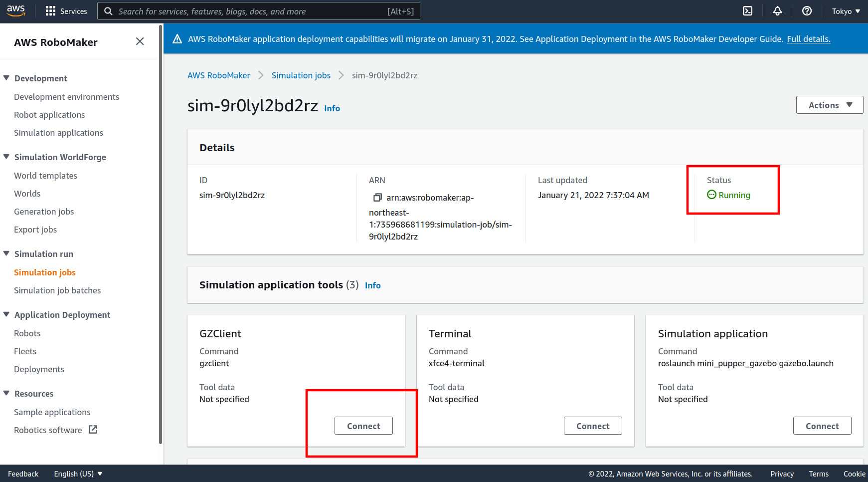Select the xfce4-terminal command text
This screenshot has width=868, height=482.
coord(457,363)
